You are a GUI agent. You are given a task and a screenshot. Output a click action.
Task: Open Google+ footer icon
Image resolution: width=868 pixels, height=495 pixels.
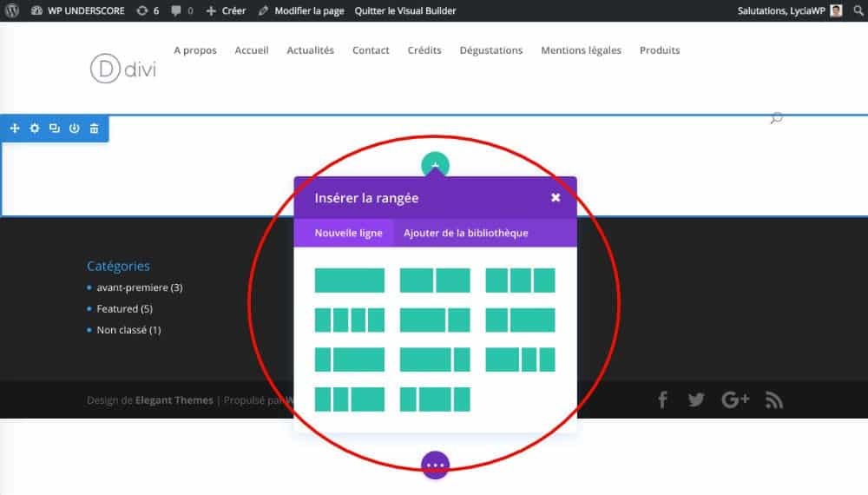pos(736,399)
